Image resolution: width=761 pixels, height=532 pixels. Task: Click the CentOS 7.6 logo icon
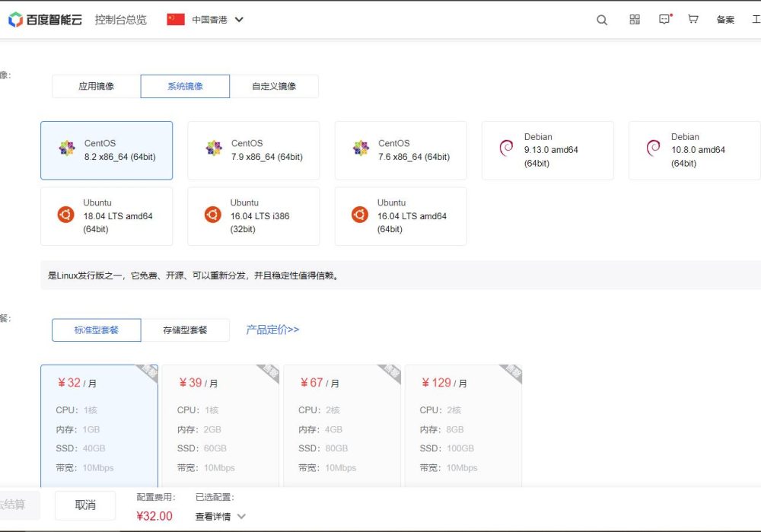361,148
